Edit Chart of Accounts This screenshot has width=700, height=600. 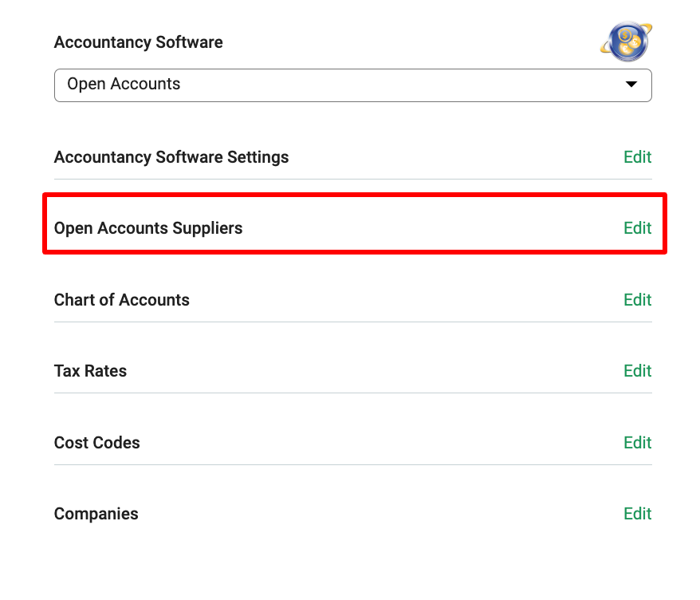click(638, 300)
